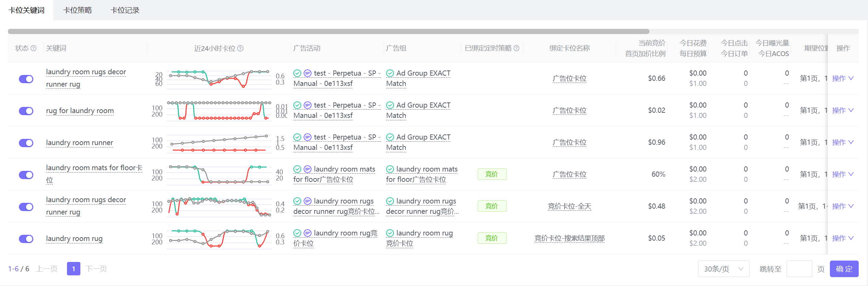Disable the rug for laundry room keyword toggle
868x286 pixels.
click(26, 111)
